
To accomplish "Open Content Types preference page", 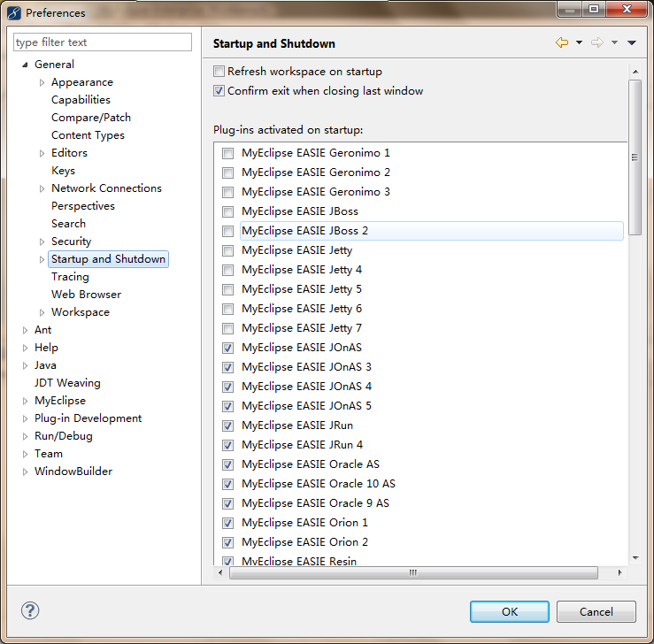I will pos(88,135).
